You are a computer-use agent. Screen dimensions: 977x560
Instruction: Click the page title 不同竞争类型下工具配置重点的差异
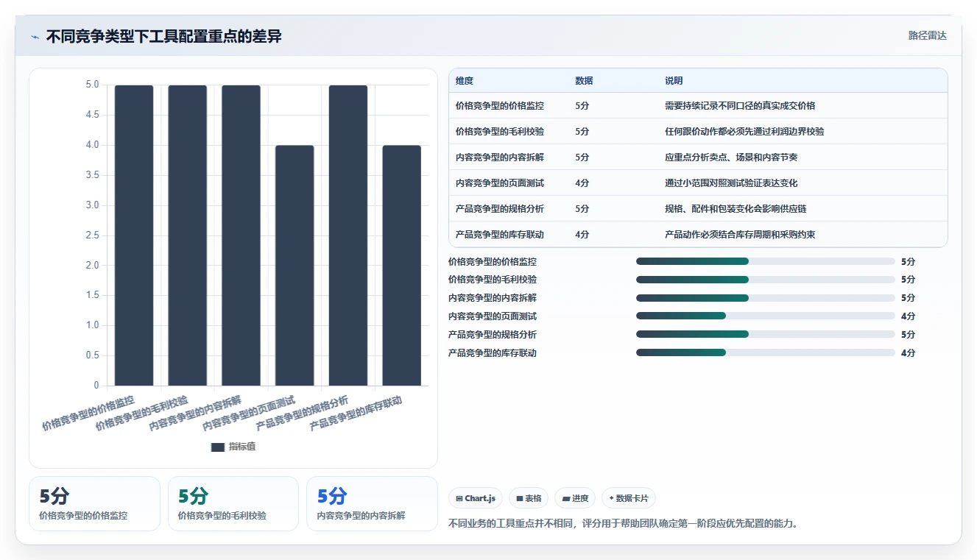click(x=164, y=37)
